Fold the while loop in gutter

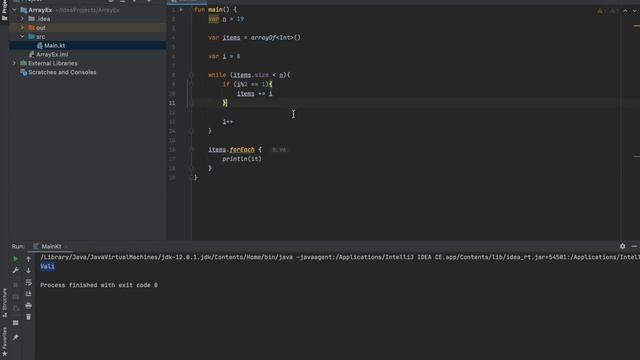[191, 75]
